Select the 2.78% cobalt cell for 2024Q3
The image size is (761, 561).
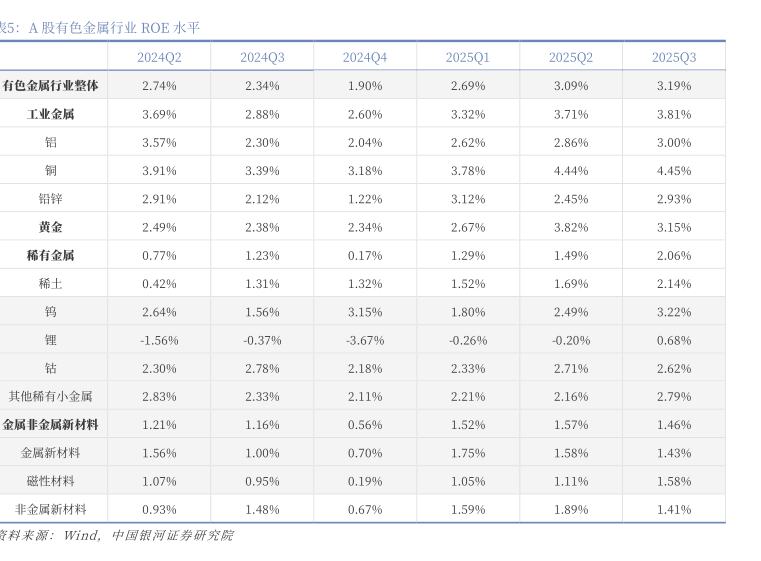[x=262, y=368]
